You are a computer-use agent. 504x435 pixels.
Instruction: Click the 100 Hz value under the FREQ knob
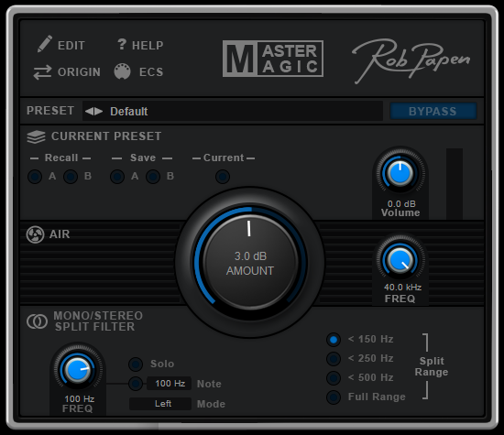(x=79, y=399)
